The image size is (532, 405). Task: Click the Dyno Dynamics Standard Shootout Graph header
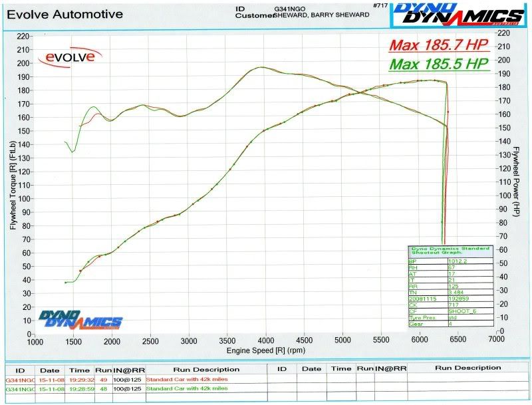coord(449,251)
